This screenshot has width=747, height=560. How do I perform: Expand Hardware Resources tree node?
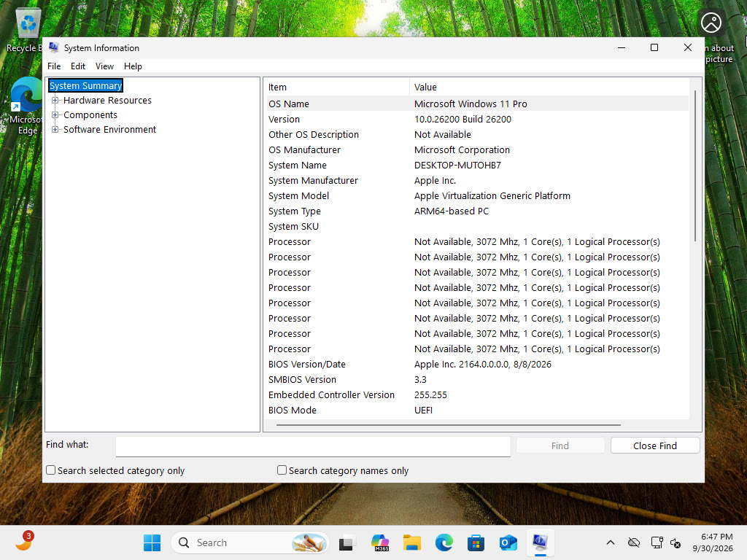pos(55,101)
